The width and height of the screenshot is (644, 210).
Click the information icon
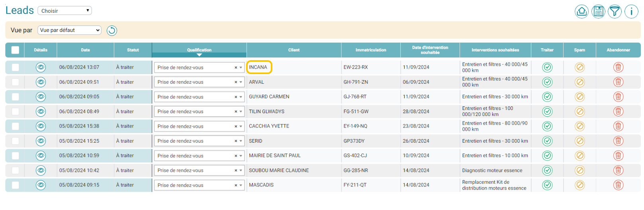pyautogui.click(x=631, y=12)
